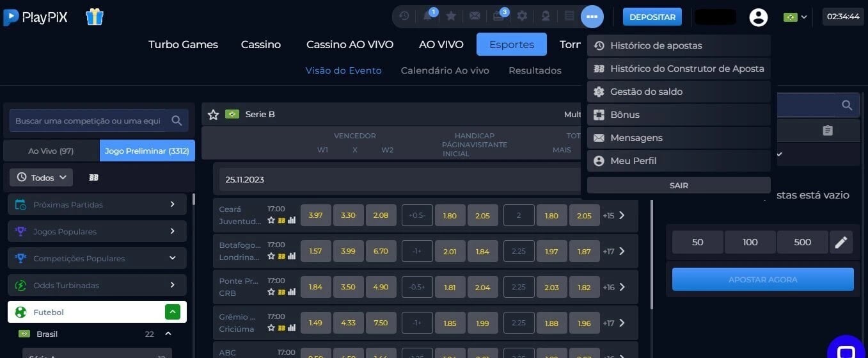Edit stake presets with pencil icon
This screenshot has height=358, width=868.
[x=841, y=242]
